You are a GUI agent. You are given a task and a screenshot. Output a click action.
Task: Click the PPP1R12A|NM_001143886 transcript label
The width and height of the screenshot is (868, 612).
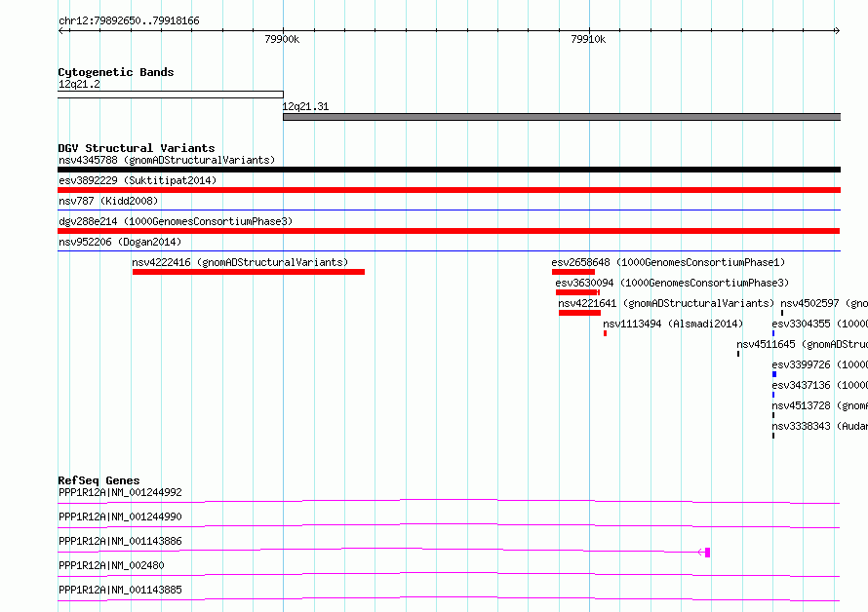[120, 541]
